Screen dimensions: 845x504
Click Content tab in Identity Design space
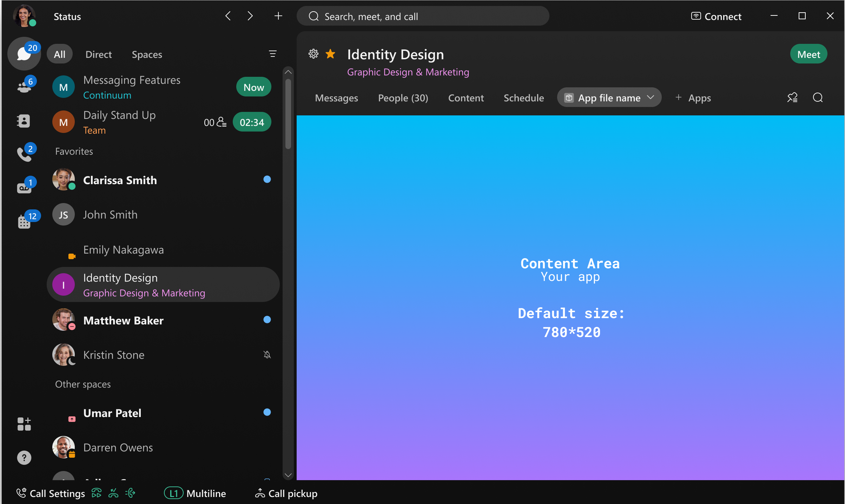(x=466, y=98)
